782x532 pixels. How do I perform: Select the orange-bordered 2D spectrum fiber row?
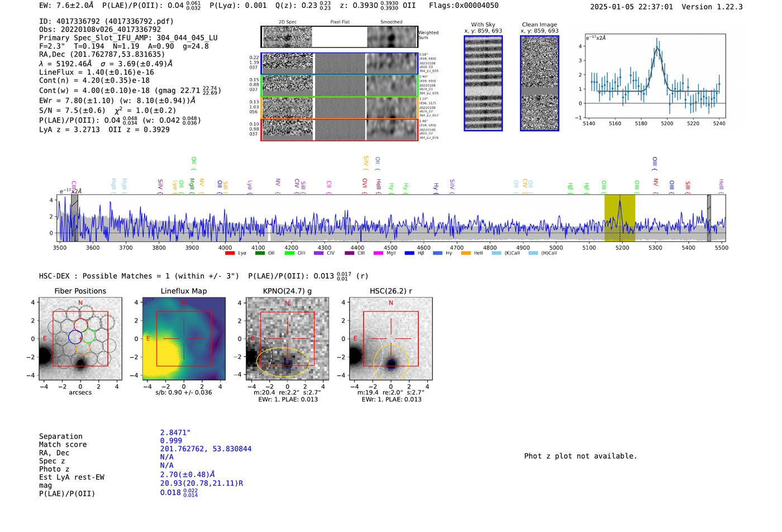[340, 108]
